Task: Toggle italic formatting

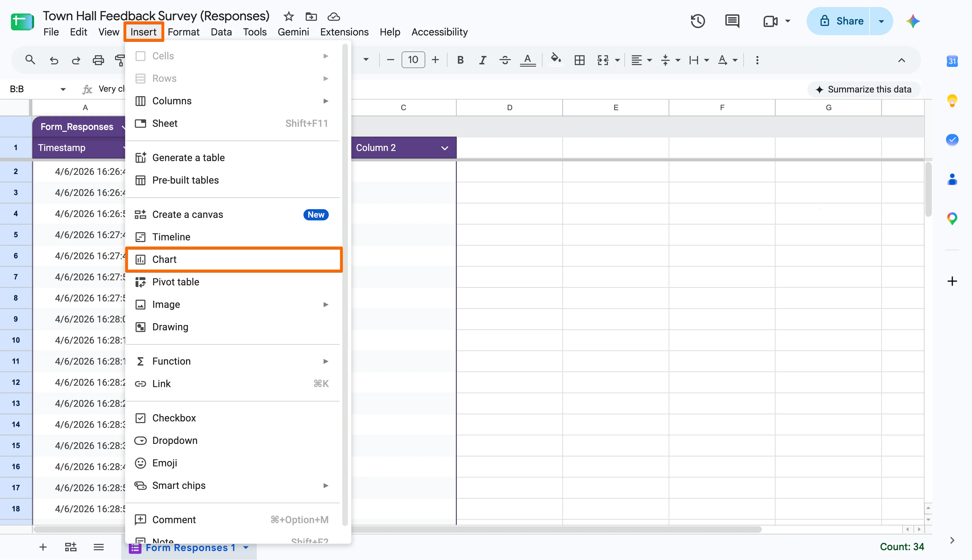Action: pos(483,60)
